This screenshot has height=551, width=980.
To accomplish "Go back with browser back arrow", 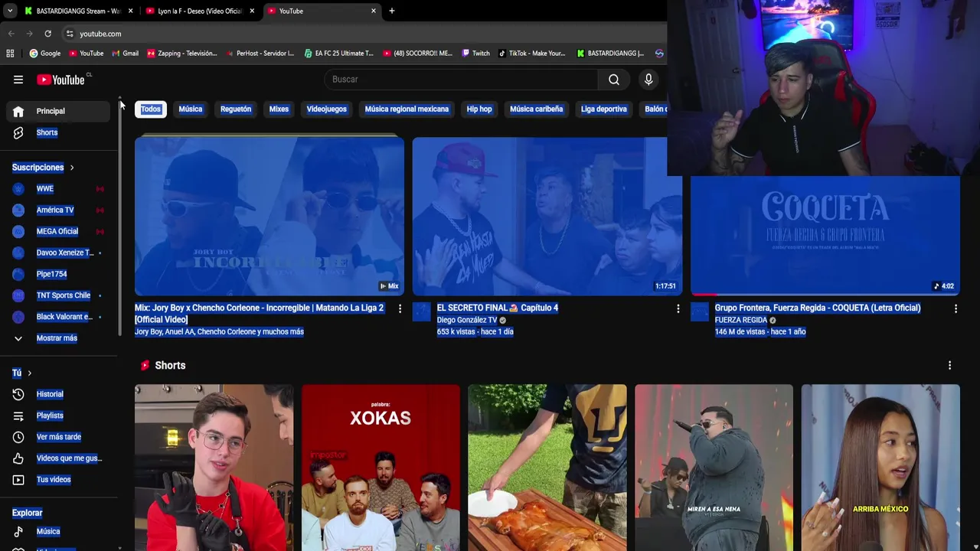I will coord(11,34).
